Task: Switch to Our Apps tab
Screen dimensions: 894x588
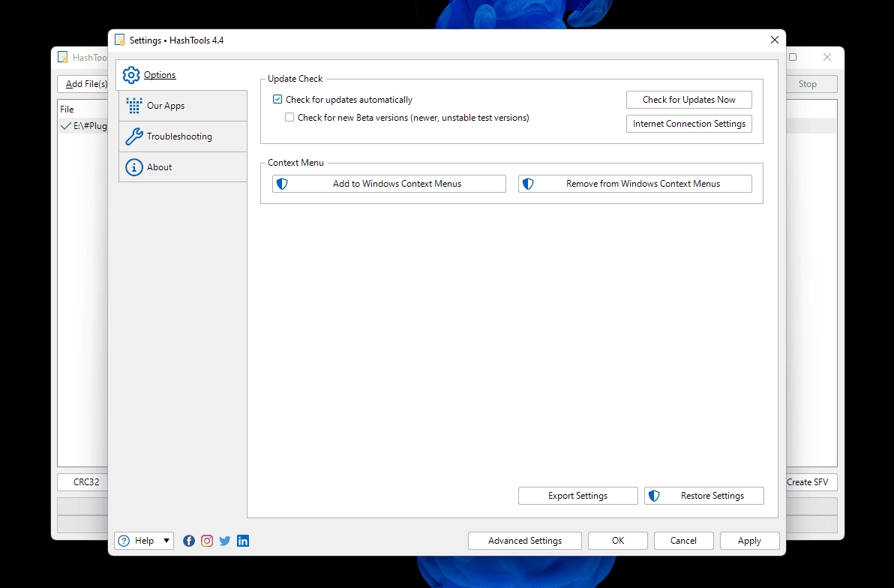Action: 183,106
